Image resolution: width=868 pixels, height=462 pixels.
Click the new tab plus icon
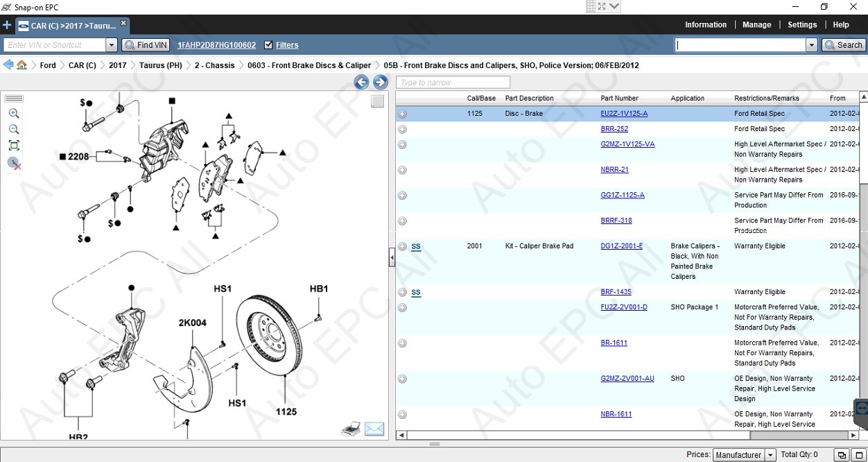click(7, 25)
